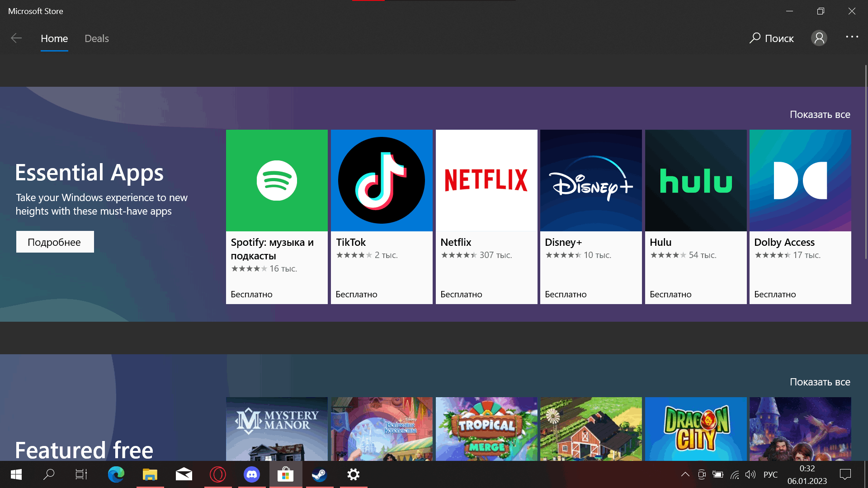The height and width of the screenshot is (488, 868).
Task: Go back with the arrow button
Action: click(x=16, y=38)
